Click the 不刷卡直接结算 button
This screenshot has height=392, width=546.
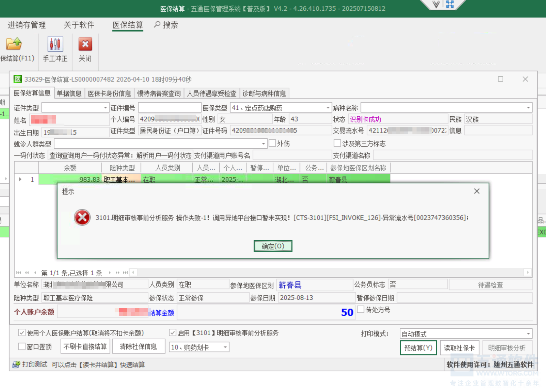(x=85, y=347)
